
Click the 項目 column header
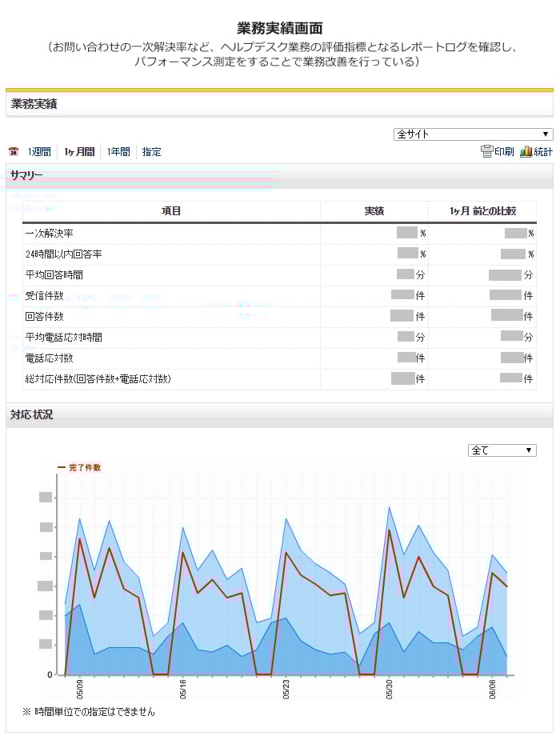171,211
